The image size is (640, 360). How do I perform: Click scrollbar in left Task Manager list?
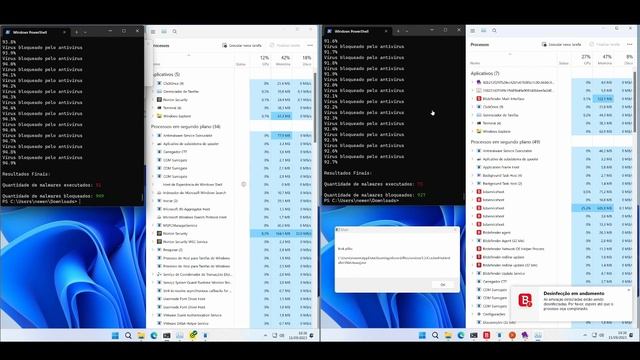pos(315,108)
